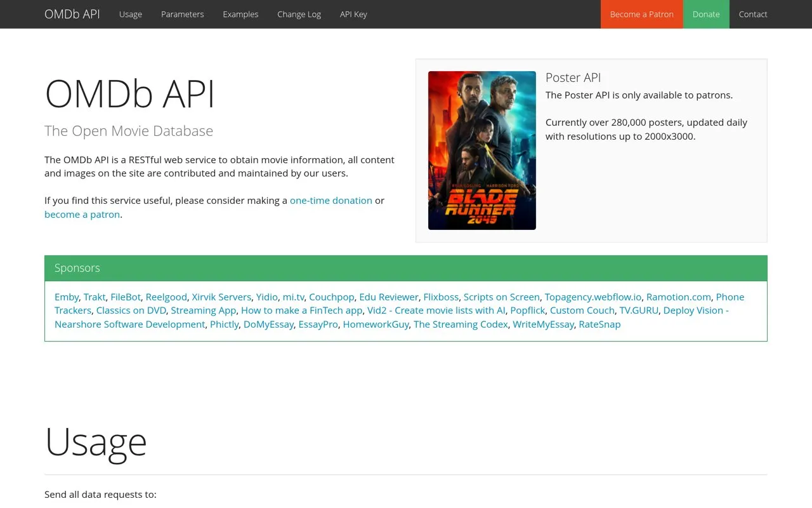812x508 pixels.
Task: Visit the FileBot sponsor link
Action: pos(126,297)
